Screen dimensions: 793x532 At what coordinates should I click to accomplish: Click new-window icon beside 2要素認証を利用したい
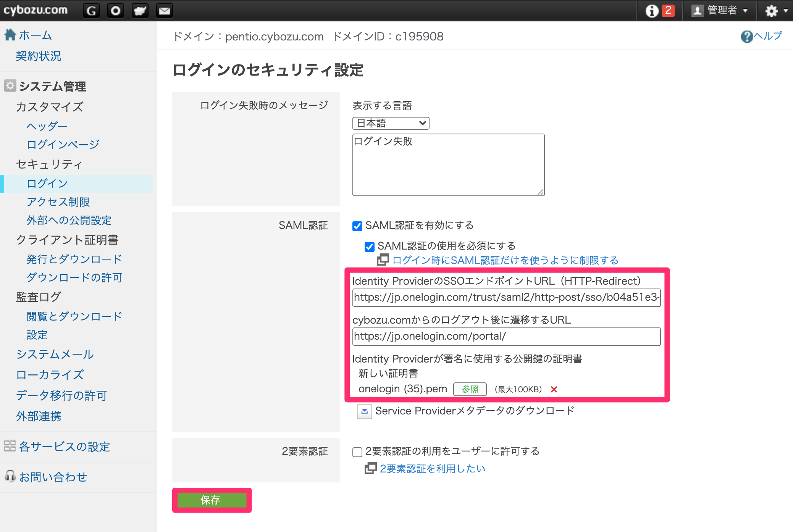[370, 468]
